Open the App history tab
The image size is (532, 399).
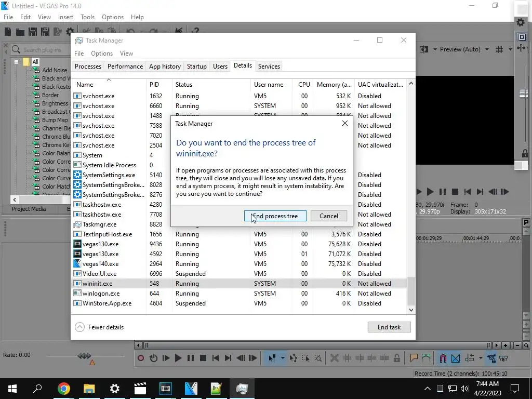[x=165, y=66]
